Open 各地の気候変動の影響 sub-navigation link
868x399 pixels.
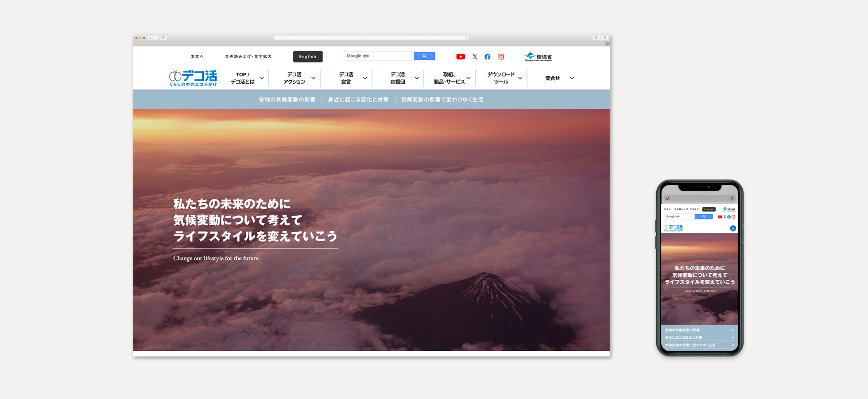(x=287, y=100)
